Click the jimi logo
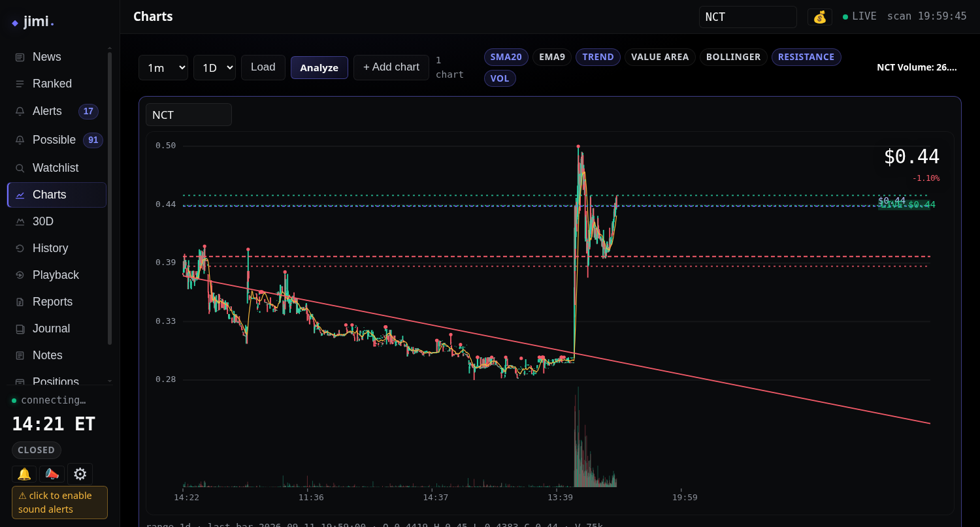This screenshot has width=980, height=527. click(x=33, y=22)
